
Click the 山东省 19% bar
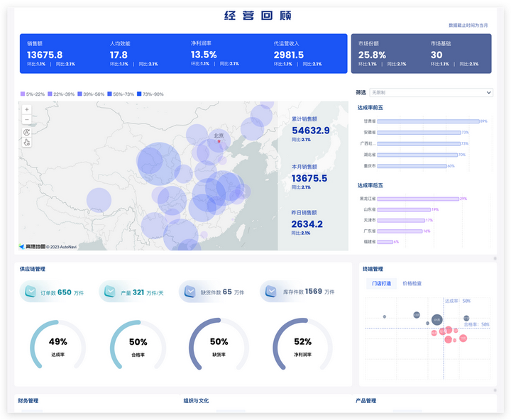(404, 209)
